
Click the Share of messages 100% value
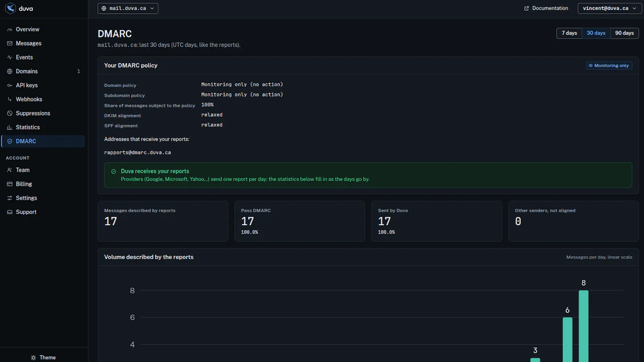(x=207, y=105)
